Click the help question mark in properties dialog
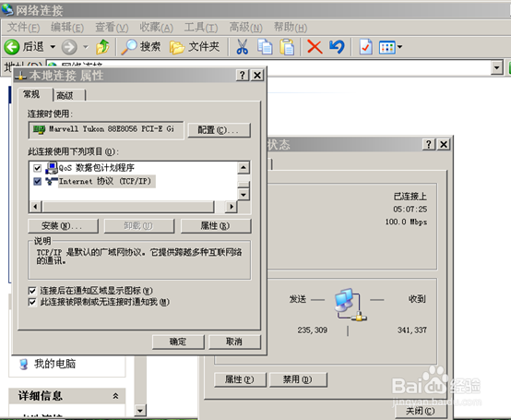 click(243, 76)
